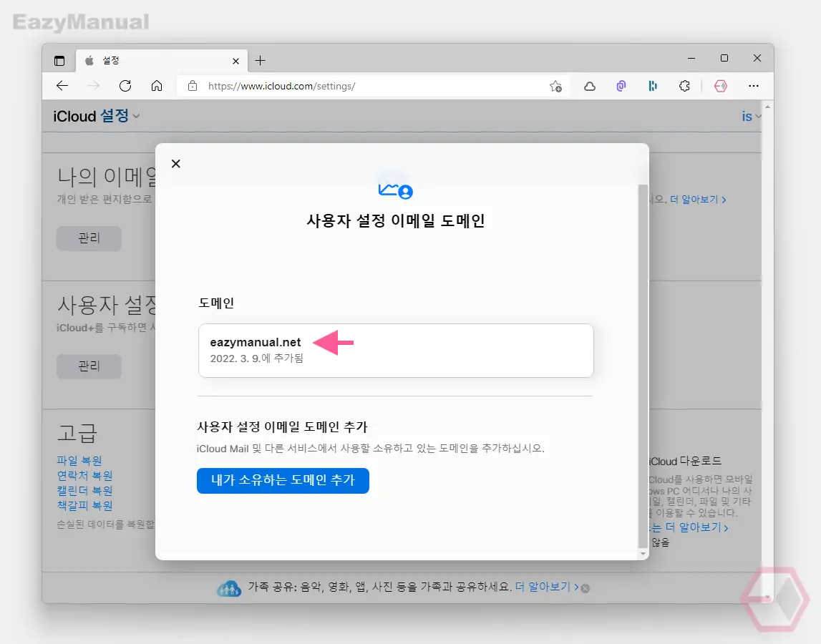Minimize the browser window
This screenshot has height=644, width=821.
[691, 59]
